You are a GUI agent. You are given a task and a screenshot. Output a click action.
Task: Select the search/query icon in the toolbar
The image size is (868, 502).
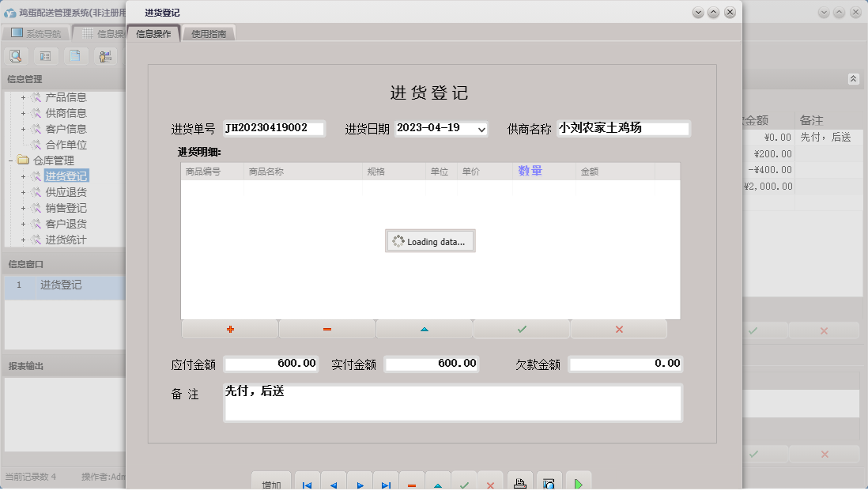pos(16,56)
